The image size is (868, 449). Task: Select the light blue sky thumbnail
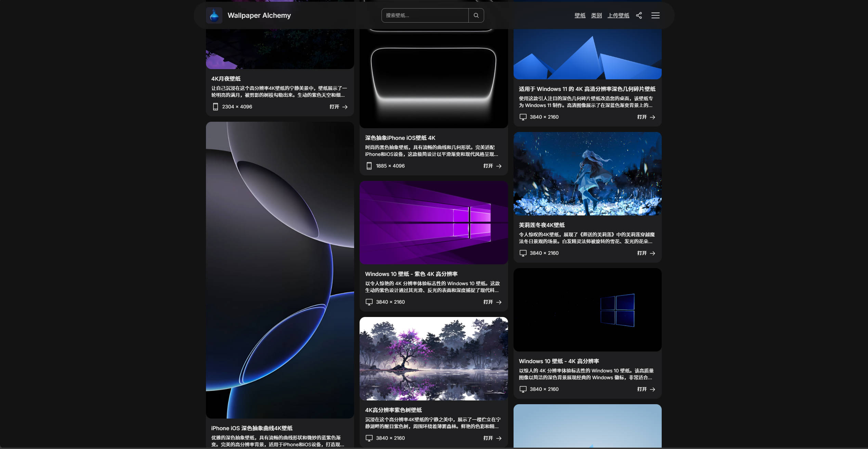coord(587,426)
